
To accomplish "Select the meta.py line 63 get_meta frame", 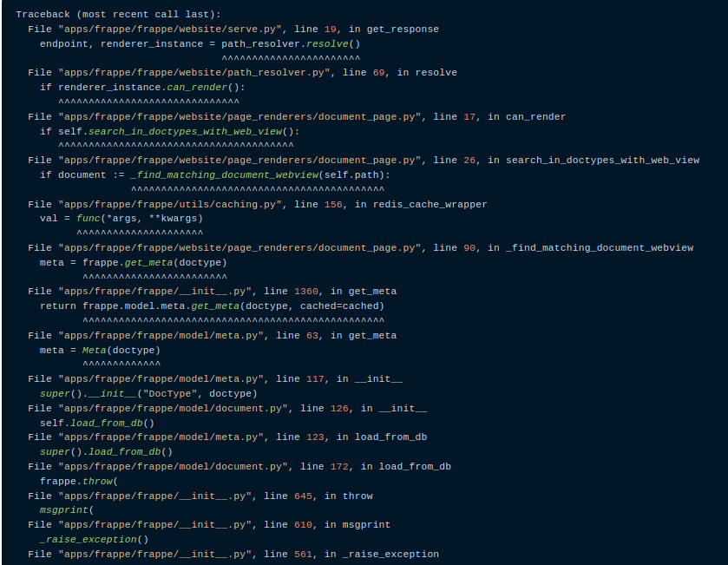I will (x=213, y=336).
